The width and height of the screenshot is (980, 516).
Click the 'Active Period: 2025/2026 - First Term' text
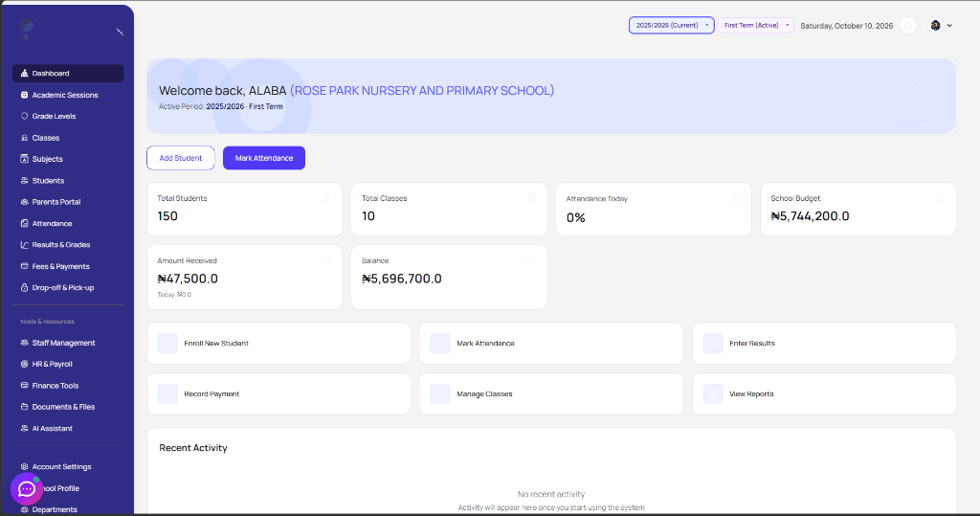pyautogui.click(x=221, y=106)
